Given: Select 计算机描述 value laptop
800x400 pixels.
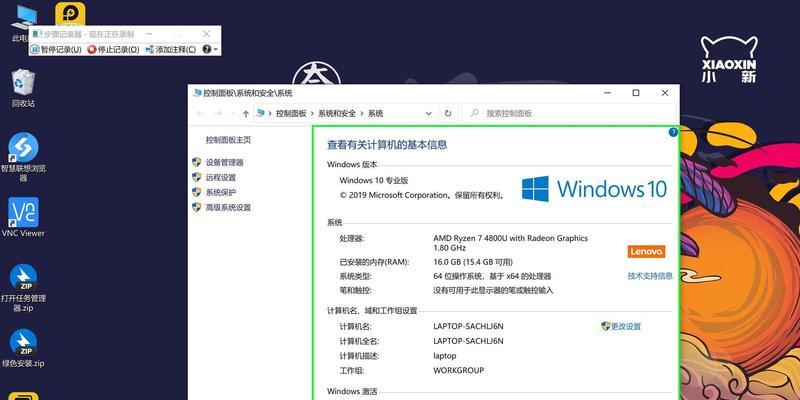Looking at the screenshot, I should (x=445, y=356).
